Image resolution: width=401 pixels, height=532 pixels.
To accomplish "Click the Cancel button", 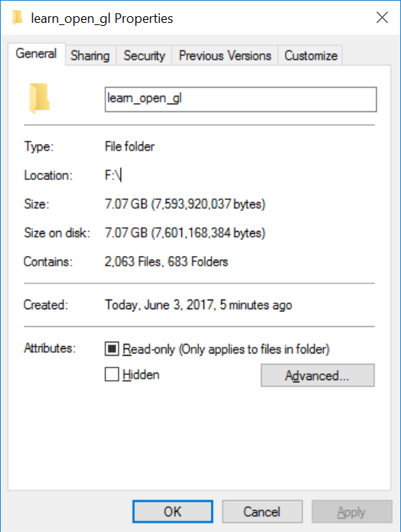I will pyautogui.click(x=262, y=511).
